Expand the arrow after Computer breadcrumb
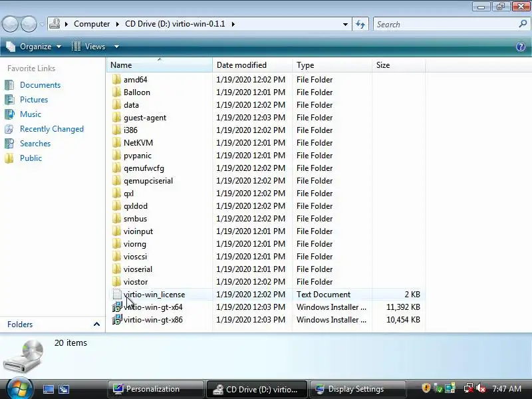Image resolution: width=532 pixels, height=399 pixels. (x=118, y=24)
